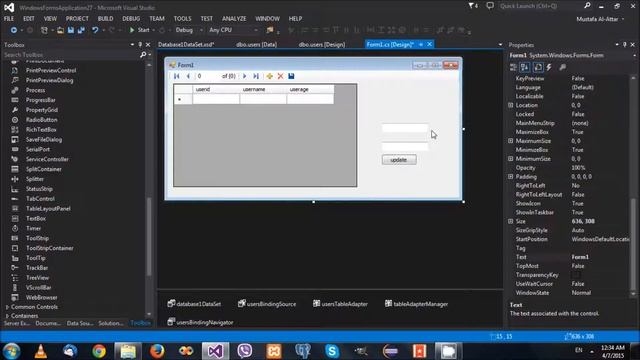
Task: Open the BUILD menu
Action: (105, 18)
